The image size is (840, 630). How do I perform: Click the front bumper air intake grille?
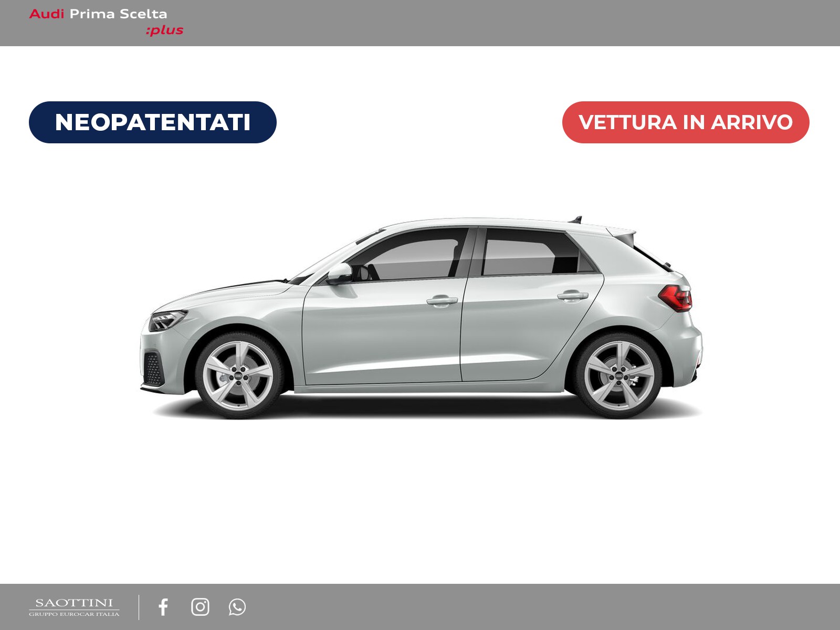click(x=153, y=369)
